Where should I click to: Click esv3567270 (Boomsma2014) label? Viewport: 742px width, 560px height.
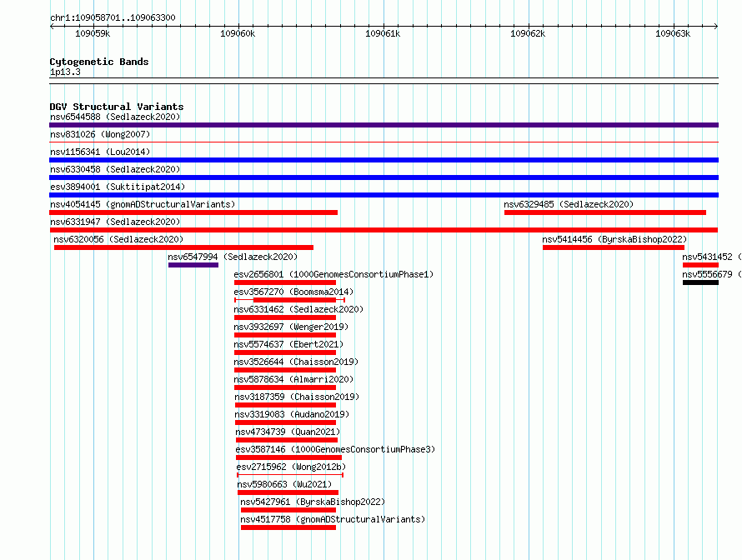pos(293,292)
